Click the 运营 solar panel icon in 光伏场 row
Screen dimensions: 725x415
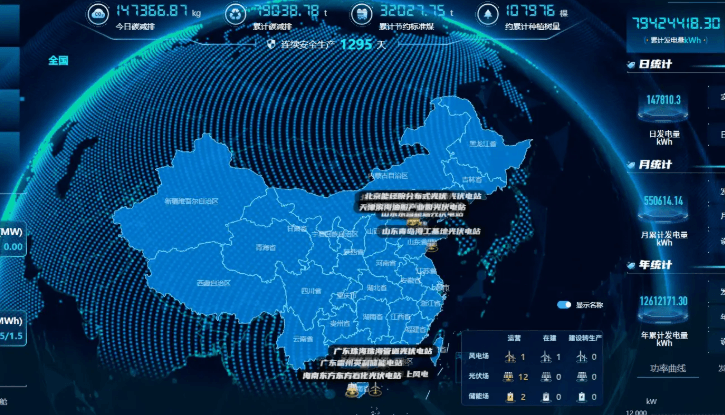[x=509, y=377]
